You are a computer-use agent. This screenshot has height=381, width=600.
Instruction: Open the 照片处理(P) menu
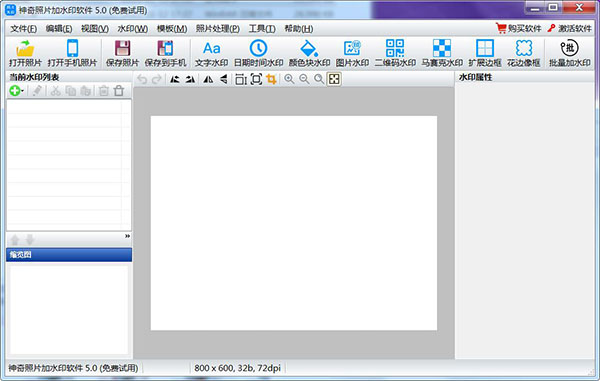(218, 29)
